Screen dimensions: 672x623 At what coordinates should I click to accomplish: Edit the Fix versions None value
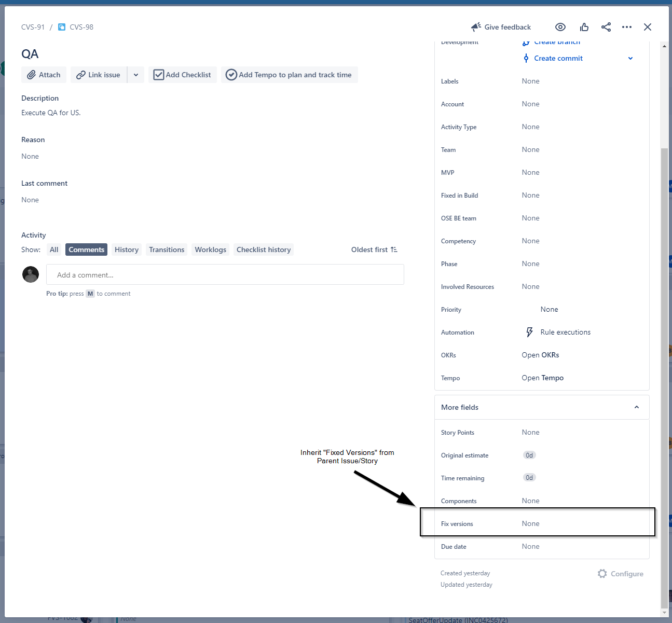click(x=530, y=523)
